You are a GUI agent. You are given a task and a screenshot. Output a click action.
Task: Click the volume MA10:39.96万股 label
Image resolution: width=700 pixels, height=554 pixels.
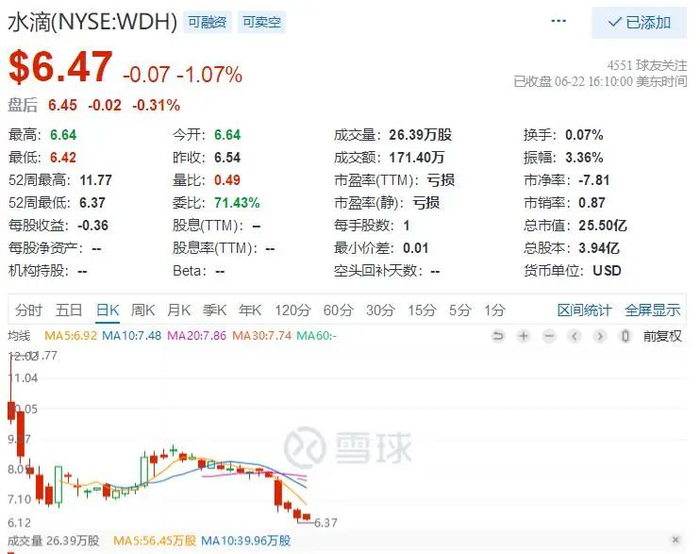tap(246, 541)
